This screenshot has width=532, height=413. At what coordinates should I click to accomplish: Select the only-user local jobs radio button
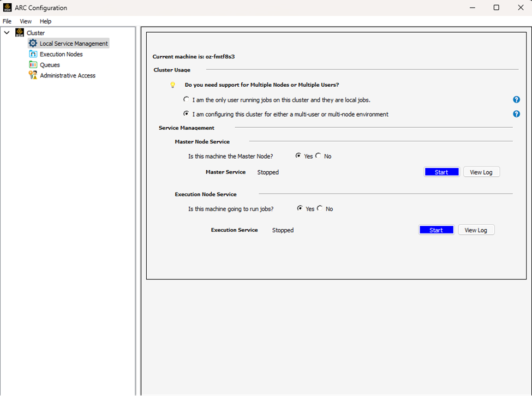tap(186, 100)
